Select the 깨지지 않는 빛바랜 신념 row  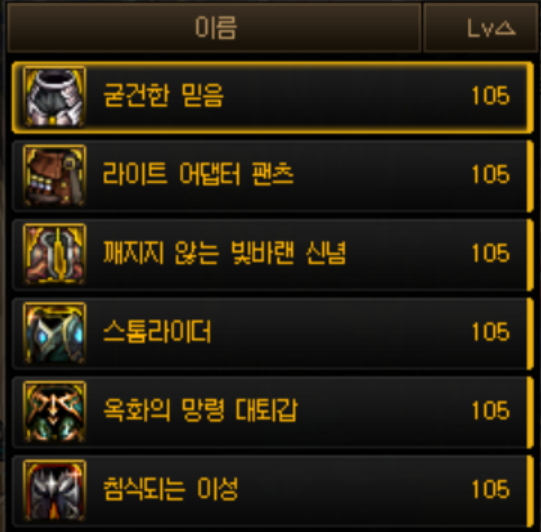273,255
